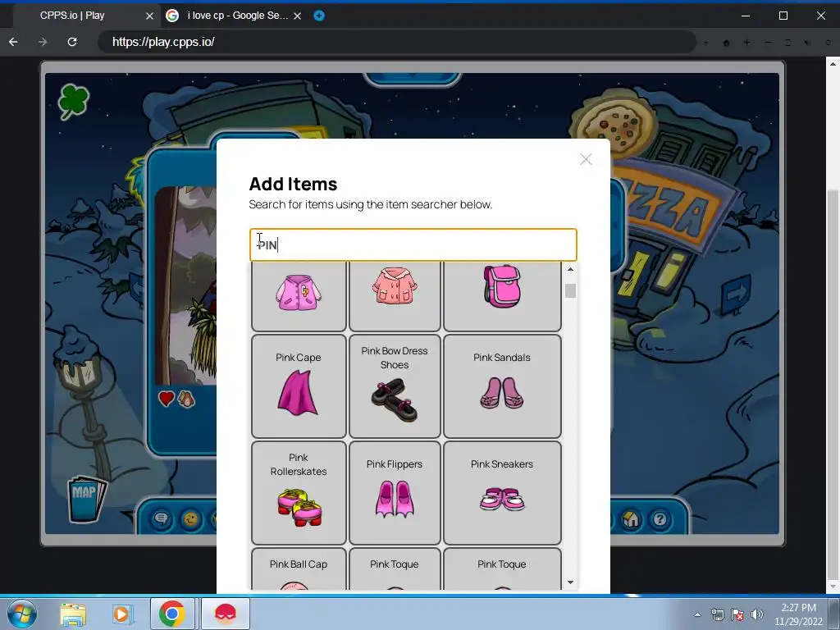Go forward in the browser
Screen dimensions: 840x630
point(43,42)
